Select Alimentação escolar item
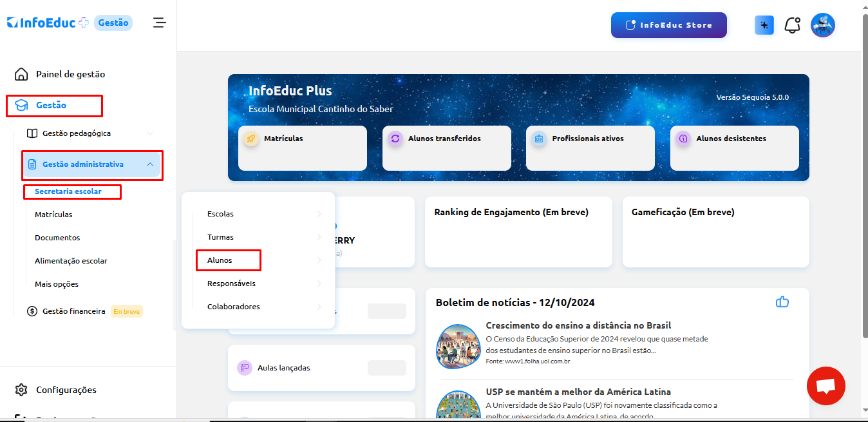Image resolution: width=868 pixels, height=422 pixels. [x=71, y=261]
